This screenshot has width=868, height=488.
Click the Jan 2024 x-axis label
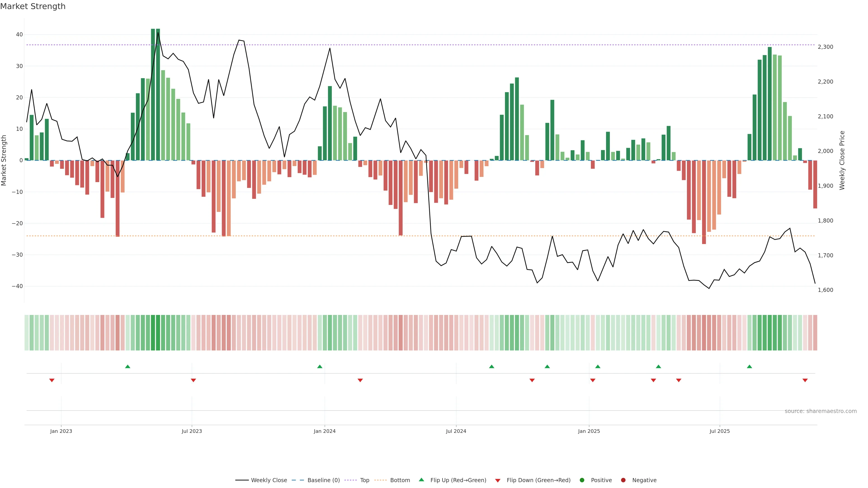coord(325,431)
